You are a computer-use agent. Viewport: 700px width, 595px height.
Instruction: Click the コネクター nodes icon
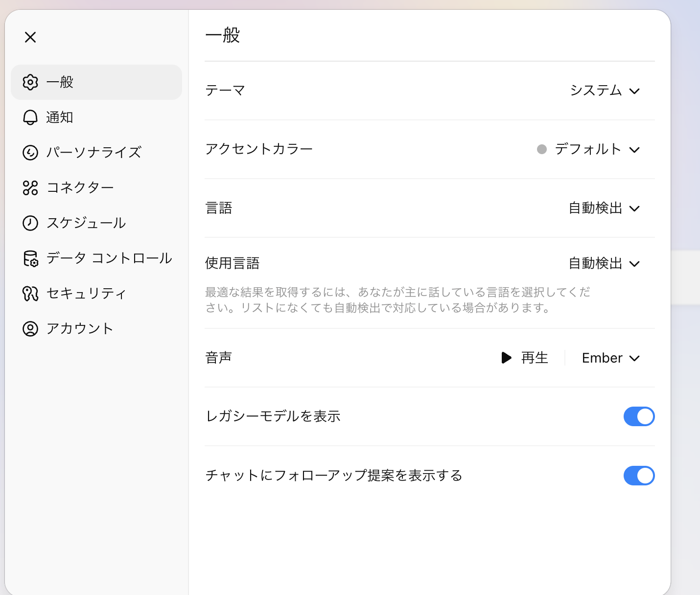click(30, 188)
